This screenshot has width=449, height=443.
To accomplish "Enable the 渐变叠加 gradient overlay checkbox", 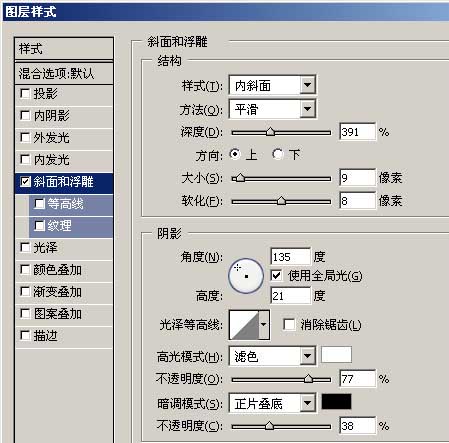I will click(x=25, y=292).
